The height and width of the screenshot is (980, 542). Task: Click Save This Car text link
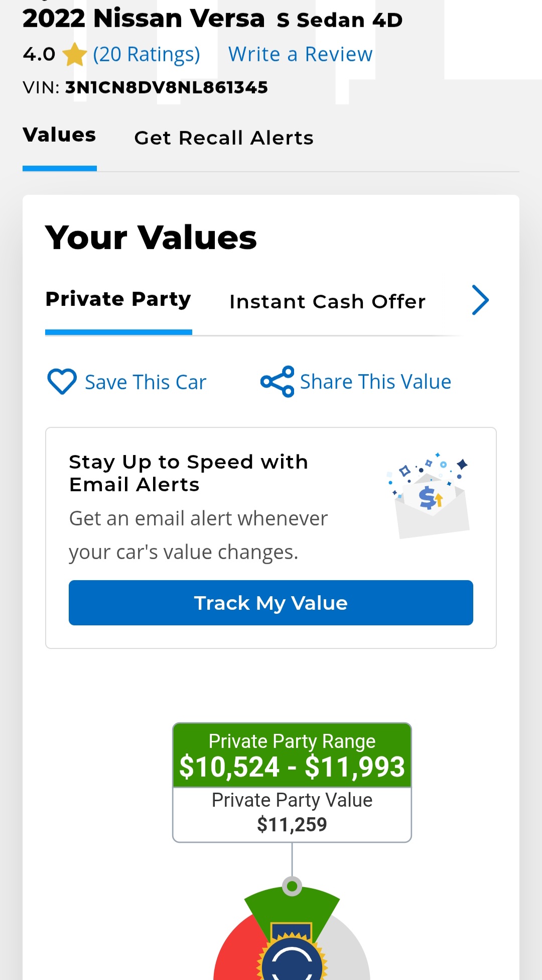[146, 382]
